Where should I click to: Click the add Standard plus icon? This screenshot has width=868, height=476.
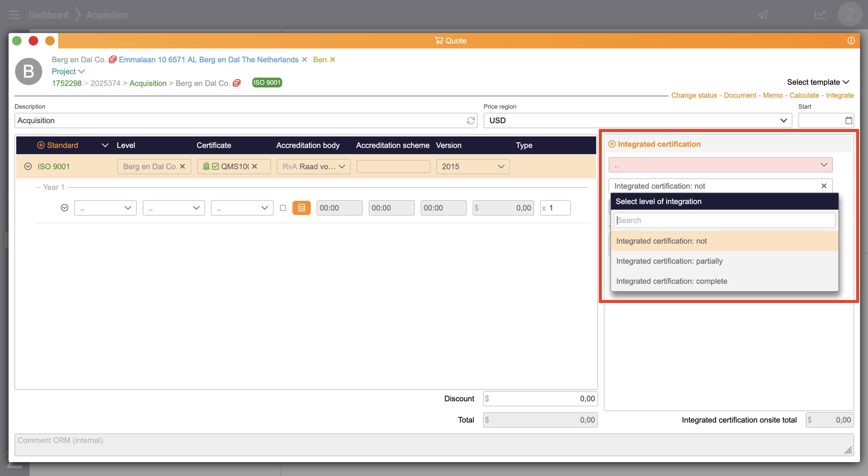tap(41, 145)
